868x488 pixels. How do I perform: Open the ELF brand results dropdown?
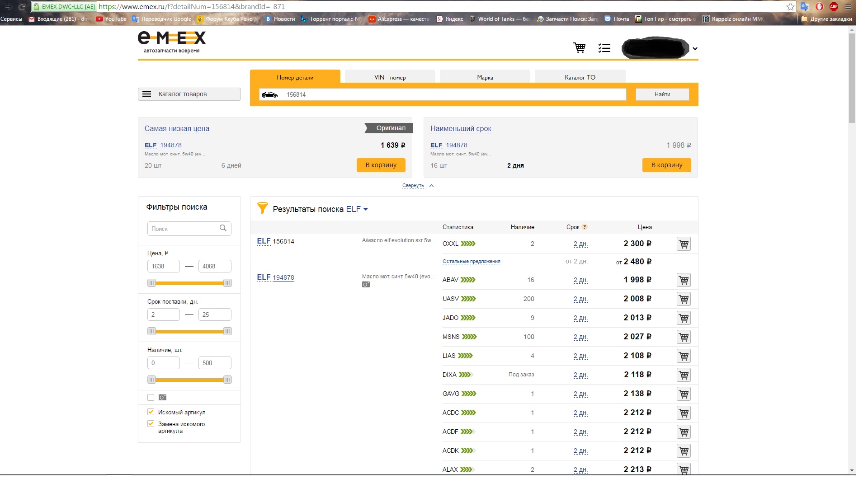tap(357, 209)
